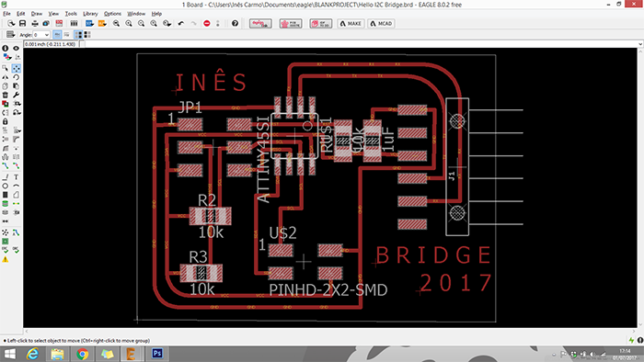Image resolution: width=644 pixels, height=362 pixels.
Task: Click the vertical scrollbar beside canvas
Action: 640,187
